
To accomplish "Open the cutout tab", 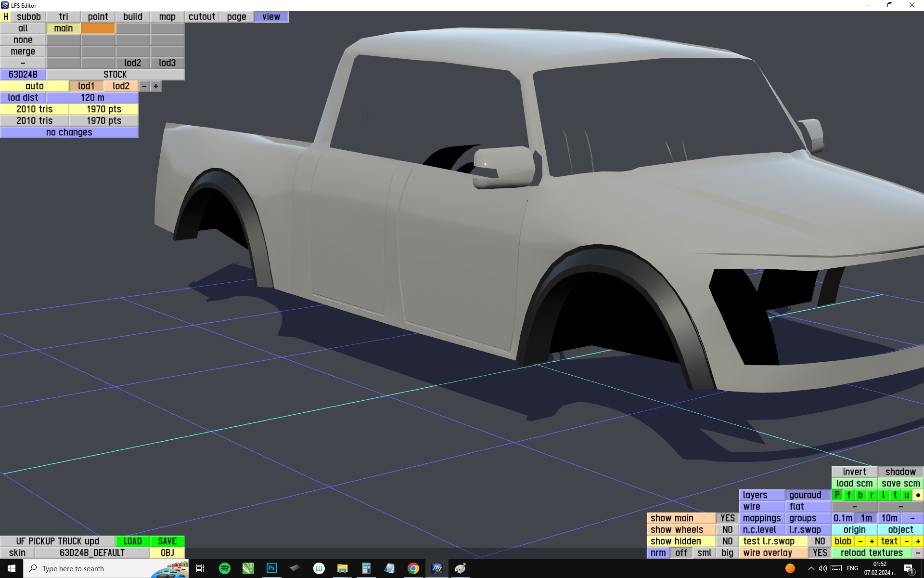I will click(x=202, y=16).
